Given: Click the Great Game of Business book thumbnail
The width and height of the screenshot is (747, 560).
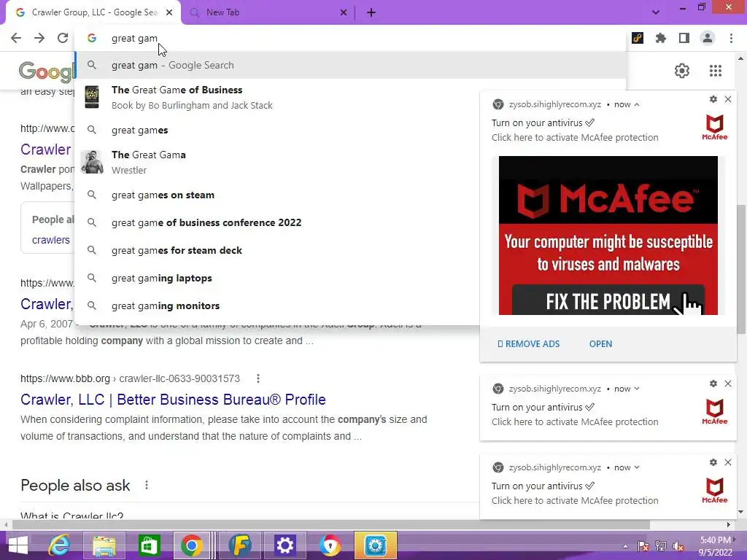Looking at the screenshot, I should (x=91, y=97).
